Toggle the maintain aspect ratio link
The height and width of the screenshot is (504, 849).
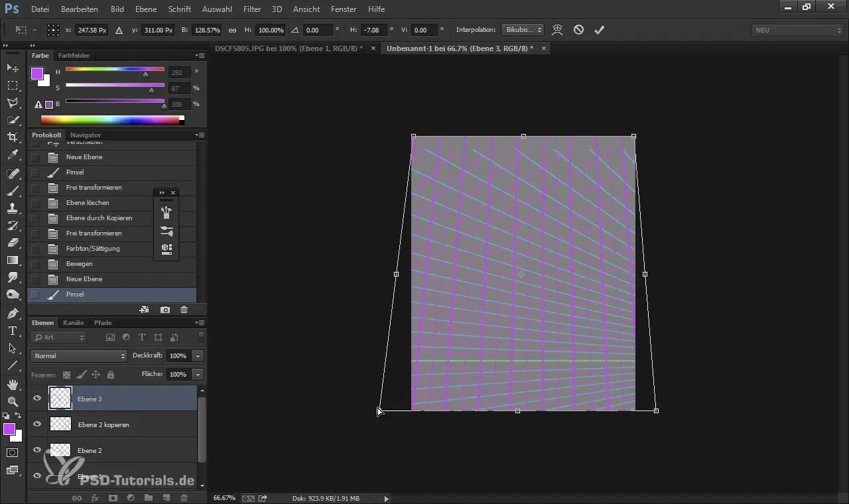click(232, 30)
